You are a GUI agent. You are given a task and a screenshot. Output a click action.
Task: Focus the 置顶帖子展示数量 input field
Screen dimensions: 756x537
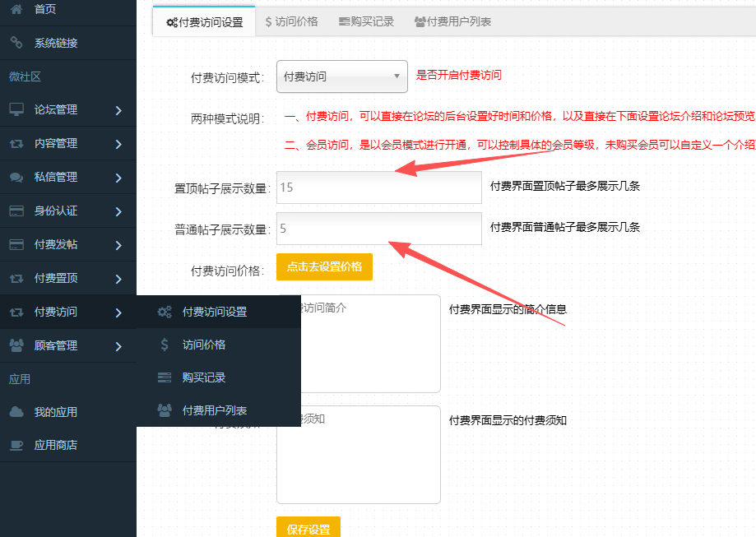coord(378,187)
